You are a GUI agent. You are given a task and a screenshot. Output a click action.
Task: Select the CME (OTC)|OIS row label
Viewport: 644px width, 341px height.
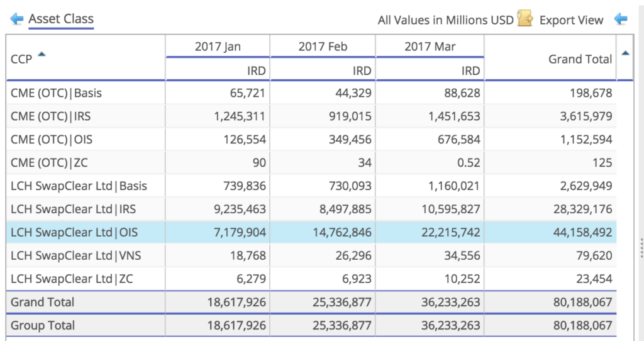[x=52, y=140]
